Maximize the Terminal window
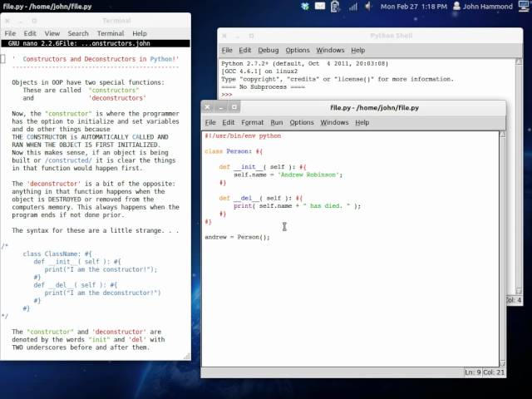 (34, 21)
